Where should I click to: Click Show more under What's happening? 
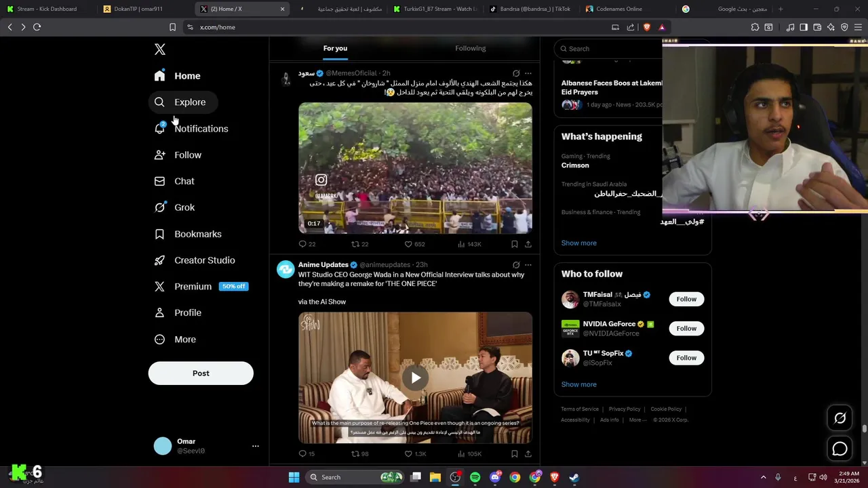(578, 243)
